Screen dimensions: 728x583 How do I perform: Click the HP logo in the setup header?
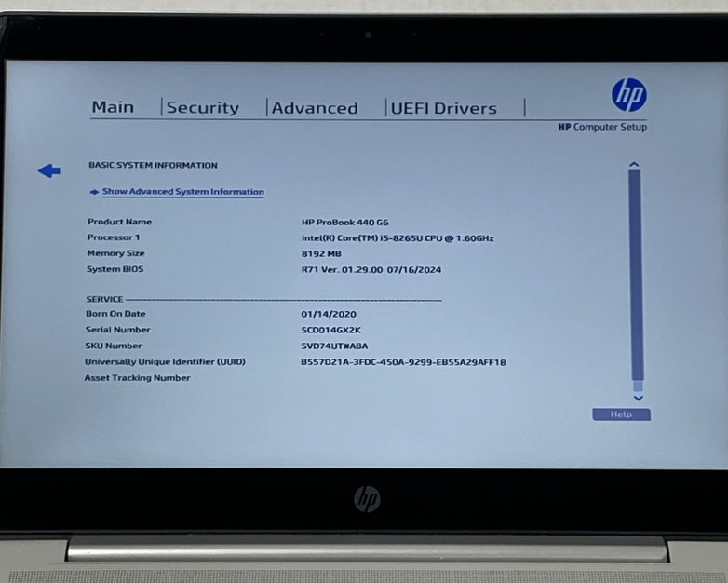pos(629,95)
